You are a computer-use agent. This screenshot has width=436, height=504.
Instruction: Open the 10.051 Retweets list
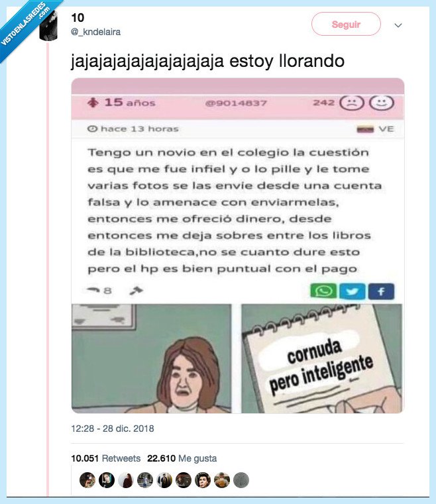click(106, 458)
